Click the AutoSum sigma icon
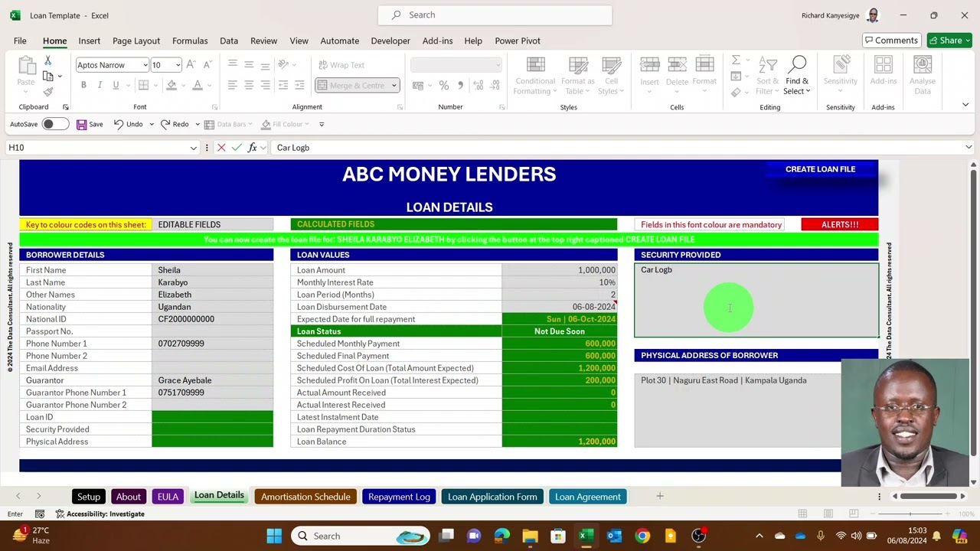Screen dimensions: 980x551 (736, 60)
